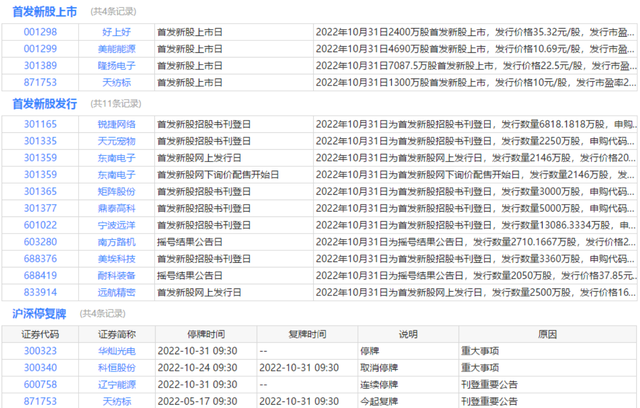Select the 2022-10-24 09:30 suspension time
The width and height of the screenshot is (640, 408).
[197, 367]
